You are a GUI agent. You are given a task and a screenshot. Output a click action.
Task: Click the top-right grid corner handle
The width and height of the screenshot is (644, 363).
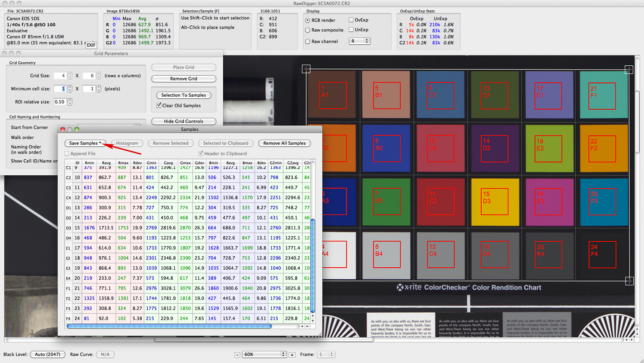click(629, 69)
